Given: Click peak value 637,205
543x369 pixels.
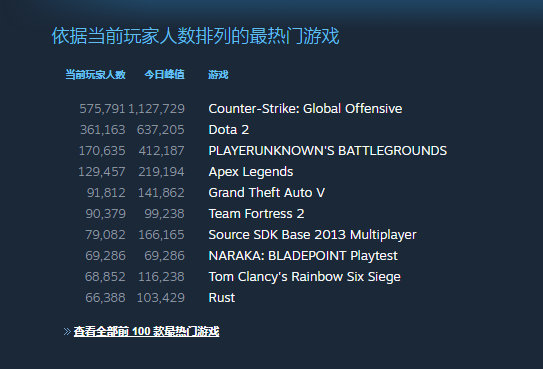Looking at the screenshot, I should pyautogui.click(x=161, y=130).
